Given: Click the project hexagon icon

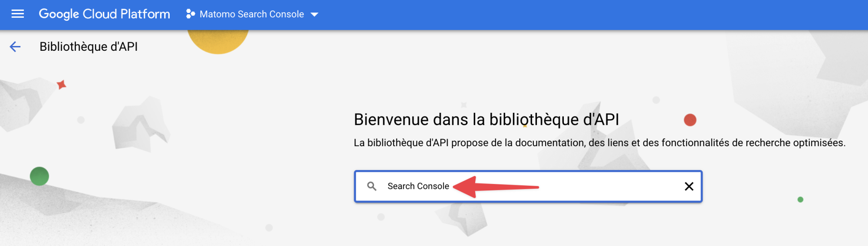Looking at the screenshot, I should click(x=190, y=14).
